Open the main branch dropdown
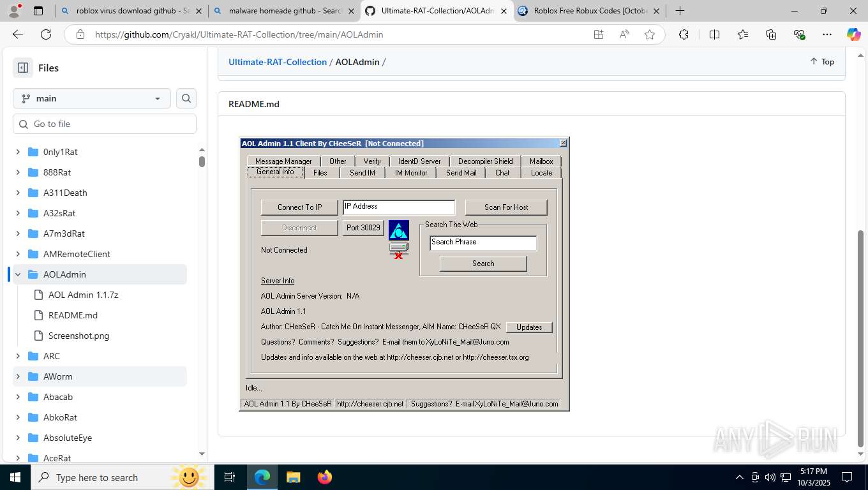The height and width of the screenshot is (490, 868). (92, 98)
